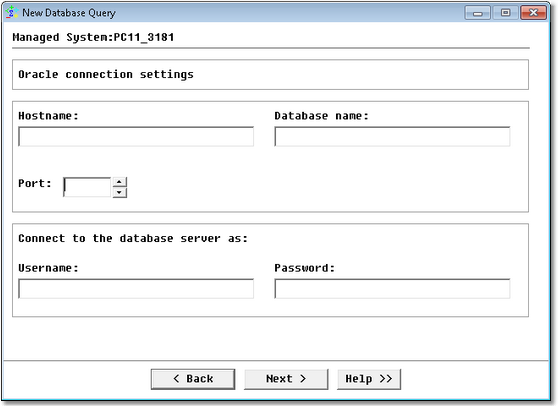
Task: Go back with the Back button
Action: pos(193,379)
